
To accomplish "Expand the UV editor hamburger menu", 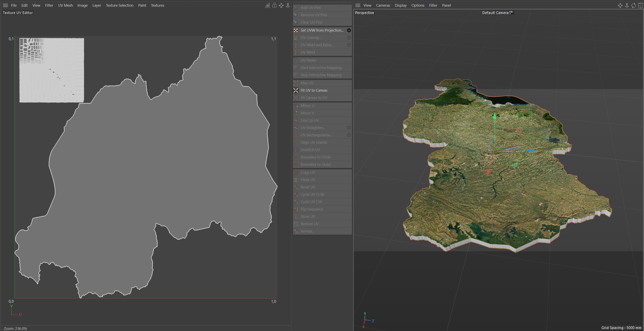I will 5,5.
